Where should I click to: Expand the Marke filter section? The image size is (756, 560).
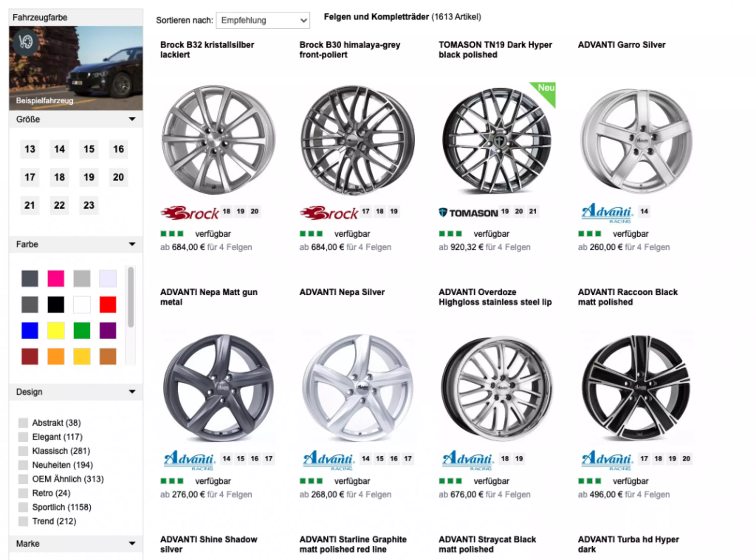pos(132,543)
